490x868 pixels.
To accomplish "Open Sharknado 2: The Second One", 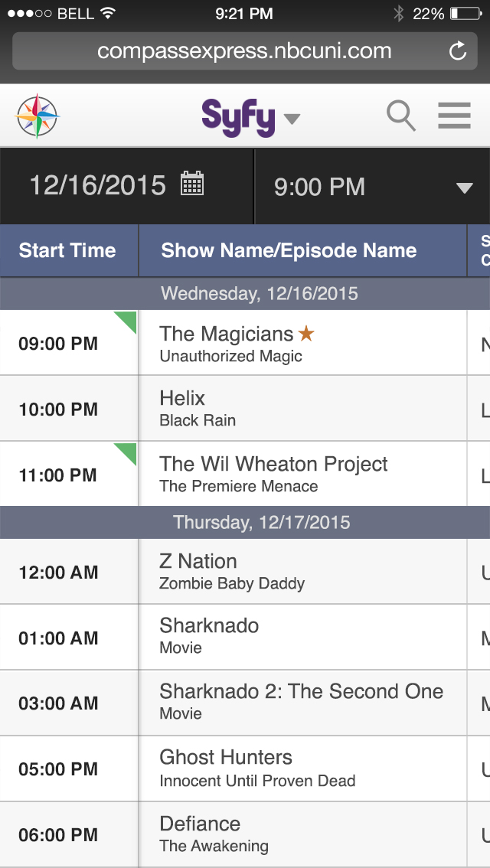I will click(301, 702).
